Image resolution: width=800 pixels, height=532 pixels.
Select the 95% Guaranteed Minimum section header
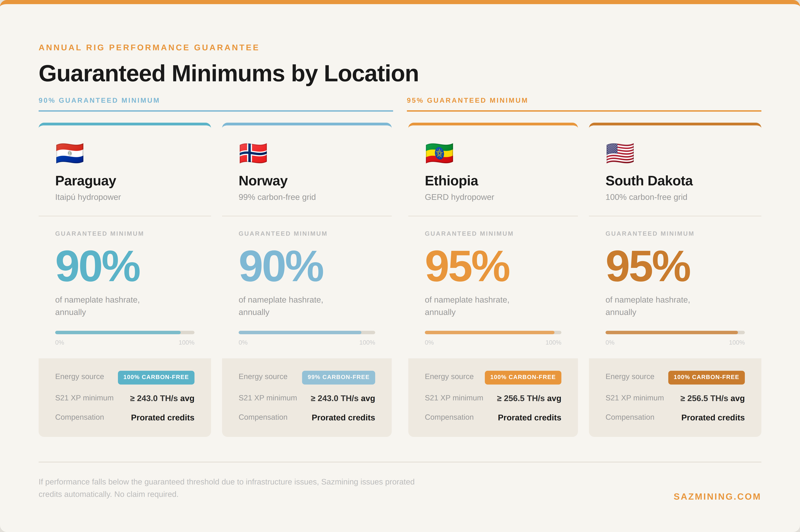click(x=467, y=100)
